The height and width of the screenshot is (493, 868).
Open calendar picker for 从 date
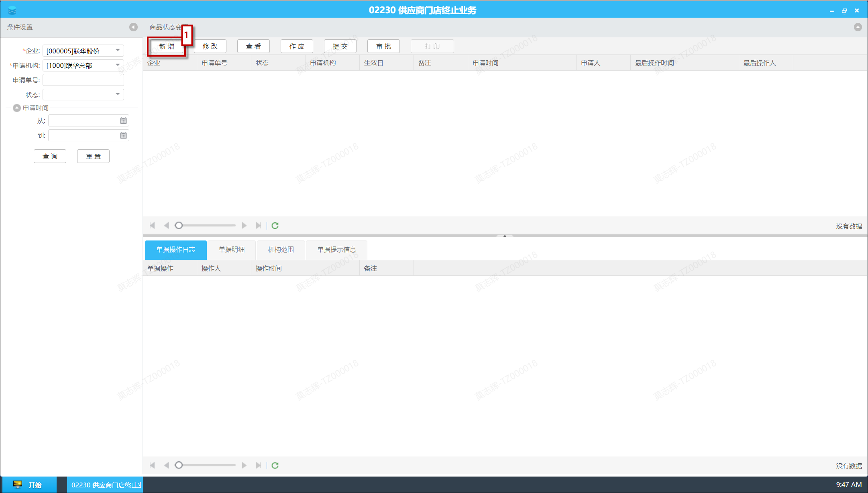(x=123, y=120)
